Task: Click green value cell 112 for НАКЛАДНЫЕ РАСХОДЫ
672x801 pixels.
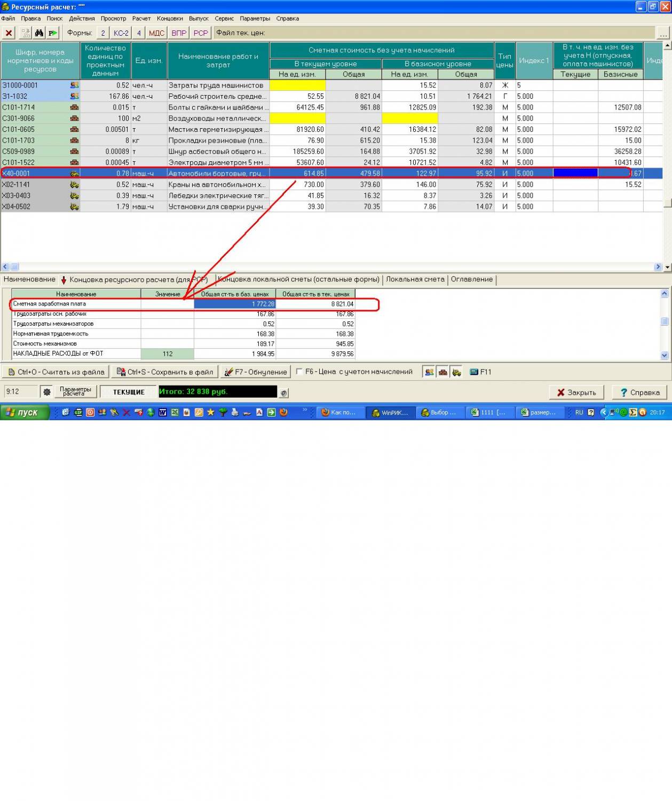Action: (168, 354)
